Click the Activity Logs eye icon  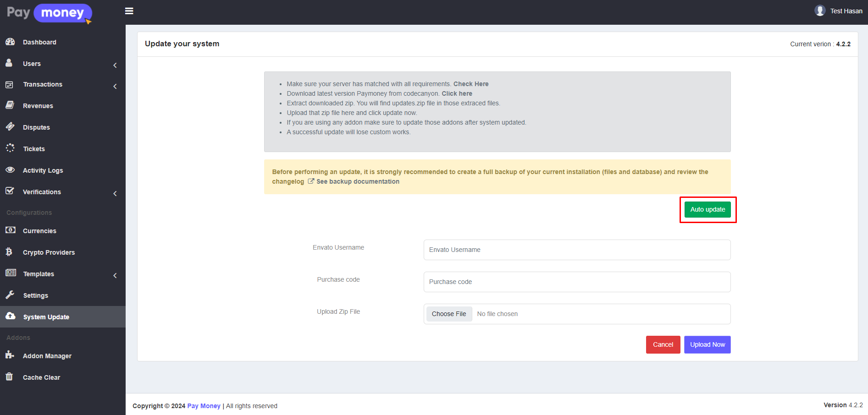10,170
